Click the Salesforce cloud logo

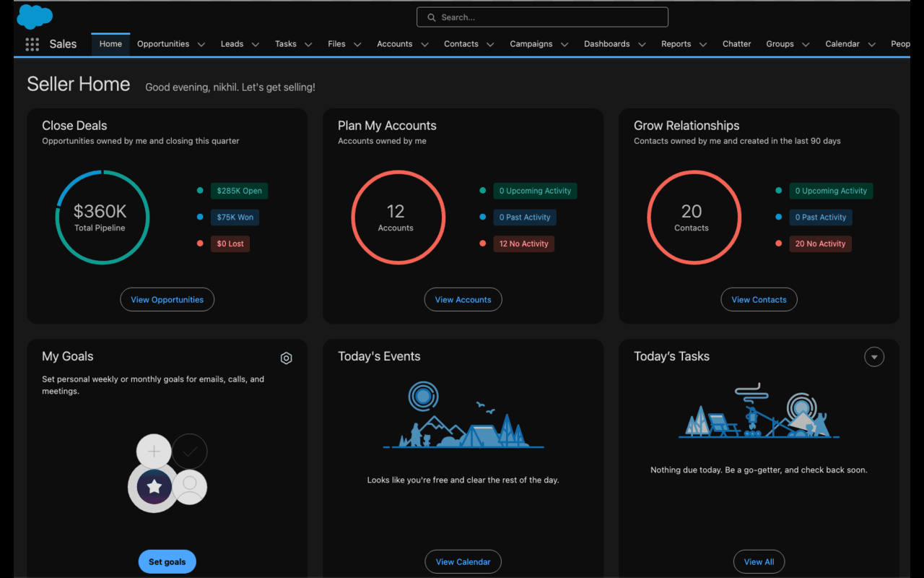[34, 16]
